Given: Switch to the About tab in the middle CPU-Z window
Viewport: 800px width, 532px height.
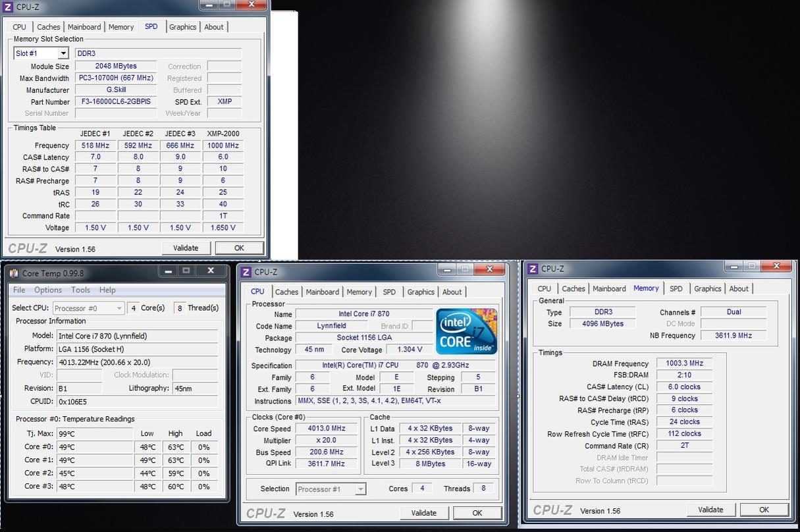Looking at the screenshot, I should click(x=452, y=292).
